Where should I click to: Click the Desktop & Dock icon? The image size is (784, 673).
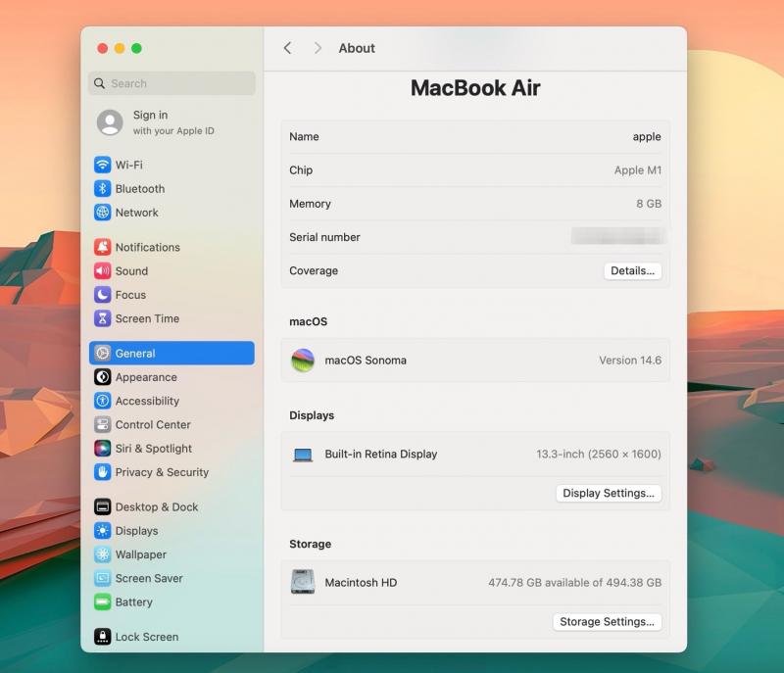pyautogui.click(x=103, y=507)
